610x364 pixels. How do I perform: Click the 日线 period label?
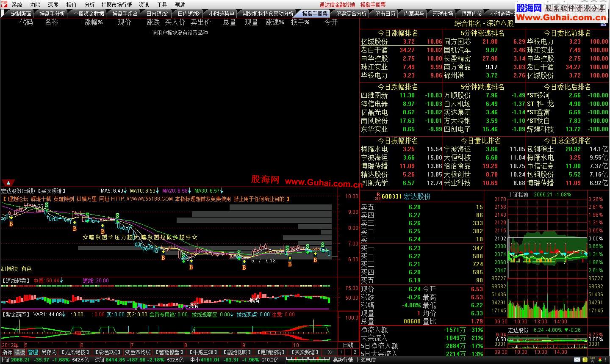348,345
